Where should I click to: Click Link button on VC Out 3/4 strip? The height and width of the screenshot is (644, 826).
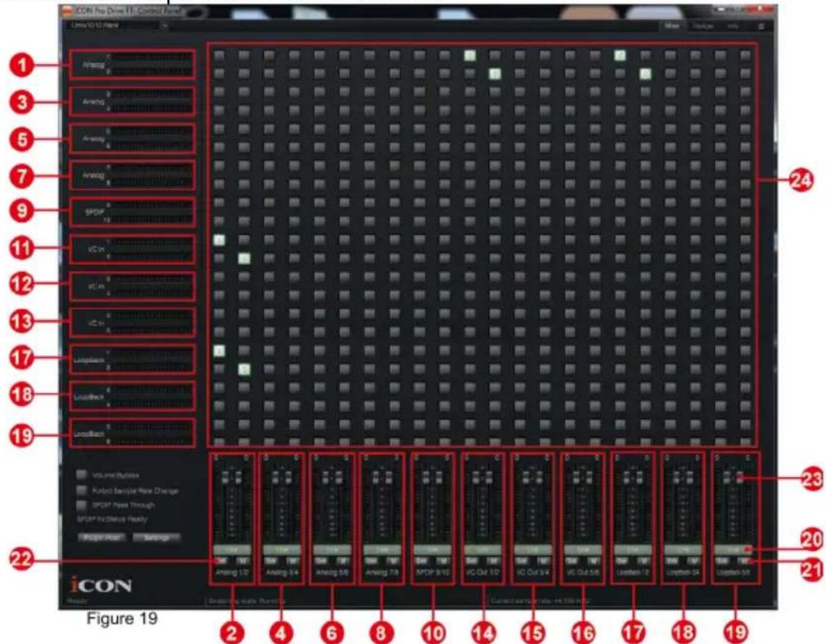(x=533, y=549)
